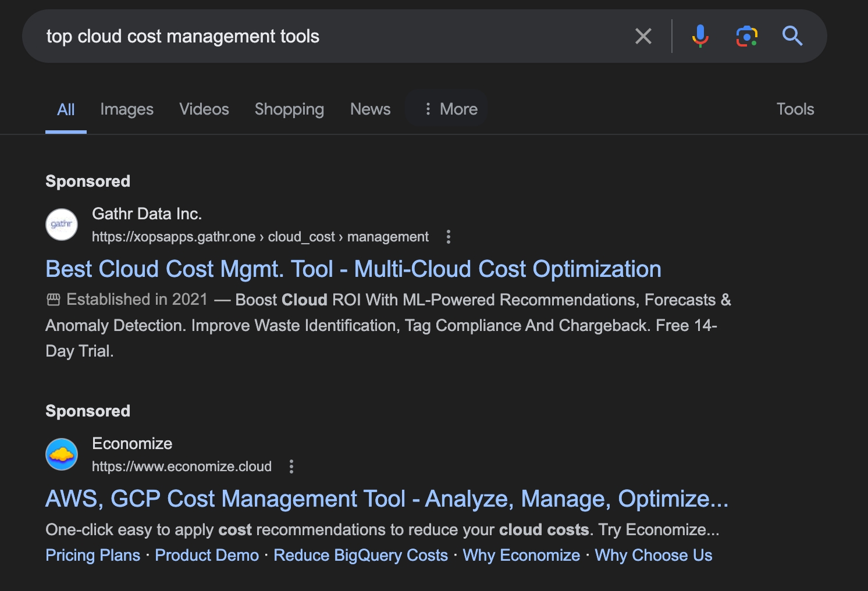Click the Economize cloud logo icon
The height and width of the screenshot is (591, 868).
click(x=62, y=454)
